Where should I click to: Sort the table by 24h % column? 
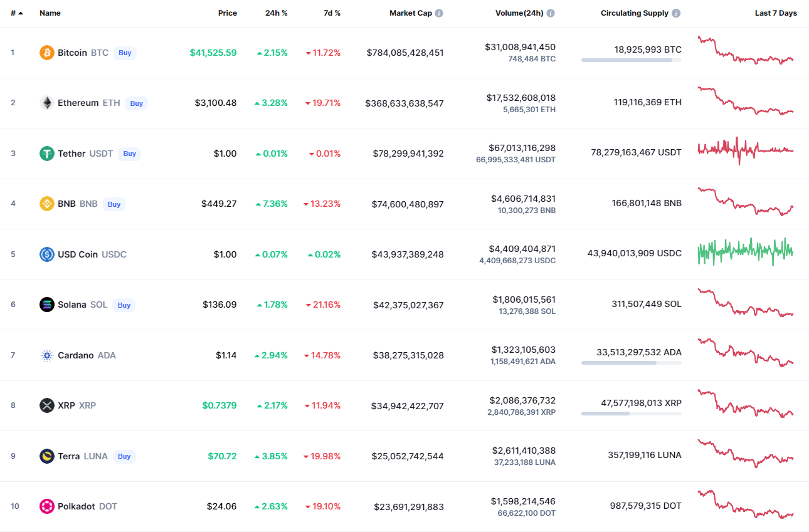tap(276, 13)
